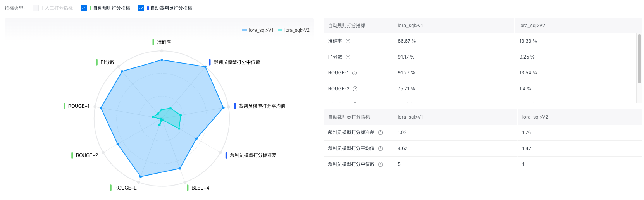Select the 86.67 % accuracy value
This screenshot has width=644, height=200.
click(x=407, y=41)
